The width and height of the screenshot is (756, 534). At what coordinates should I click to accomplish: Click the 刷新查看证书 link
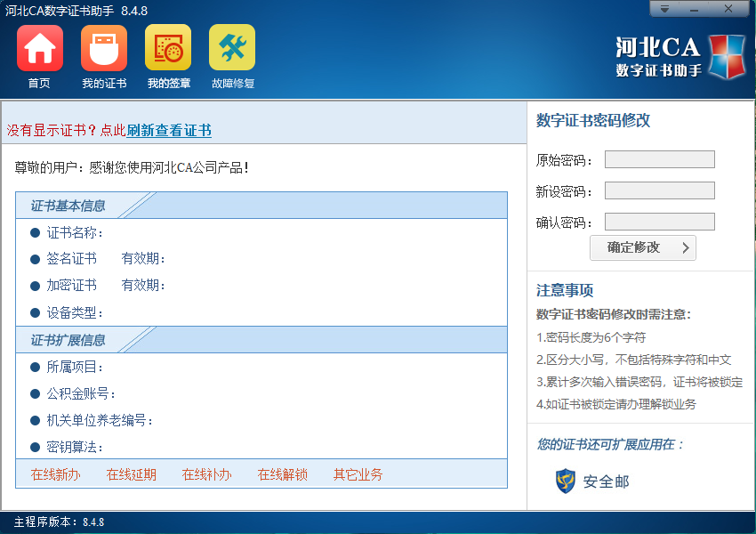tap(169, 130)
